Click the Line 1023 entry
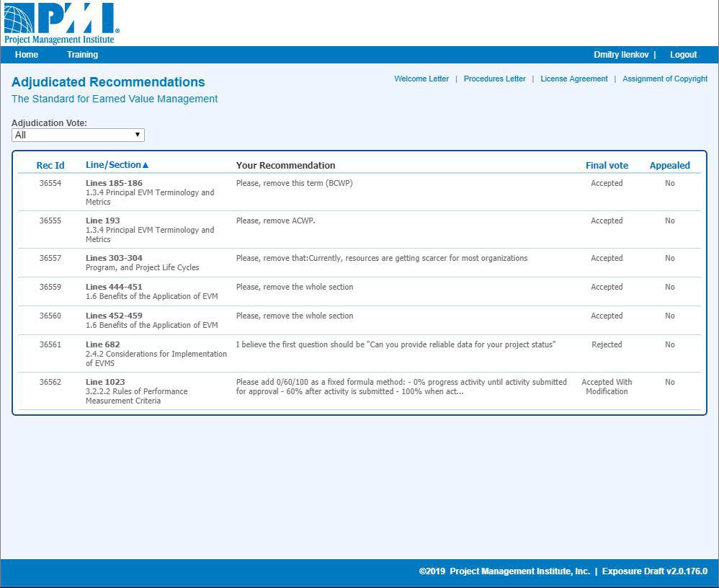This screenshot has width=719, height=588. [105, 382]
